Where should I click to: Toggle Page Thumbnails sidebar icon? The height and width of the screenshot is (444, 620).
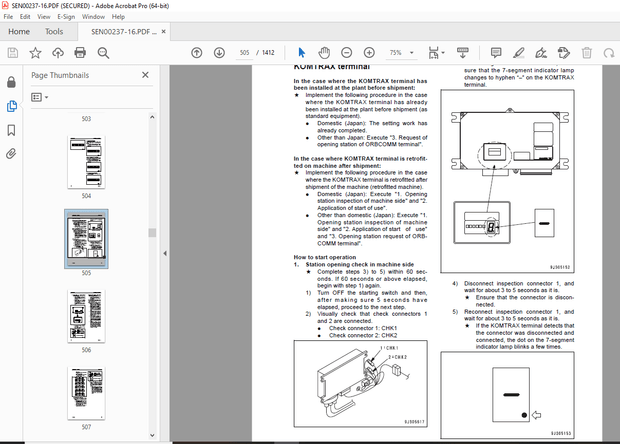(x=11, y=106)
